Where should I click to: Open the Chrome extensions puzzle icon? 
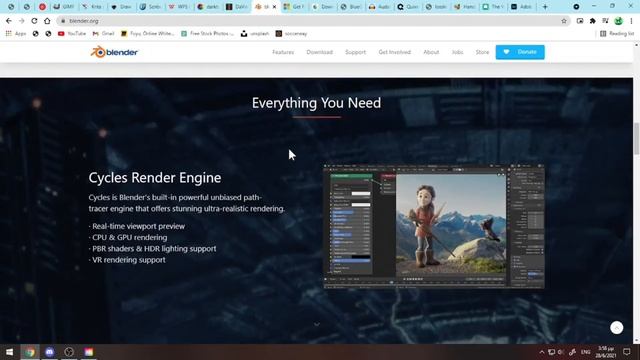click(x=592, y=21)
